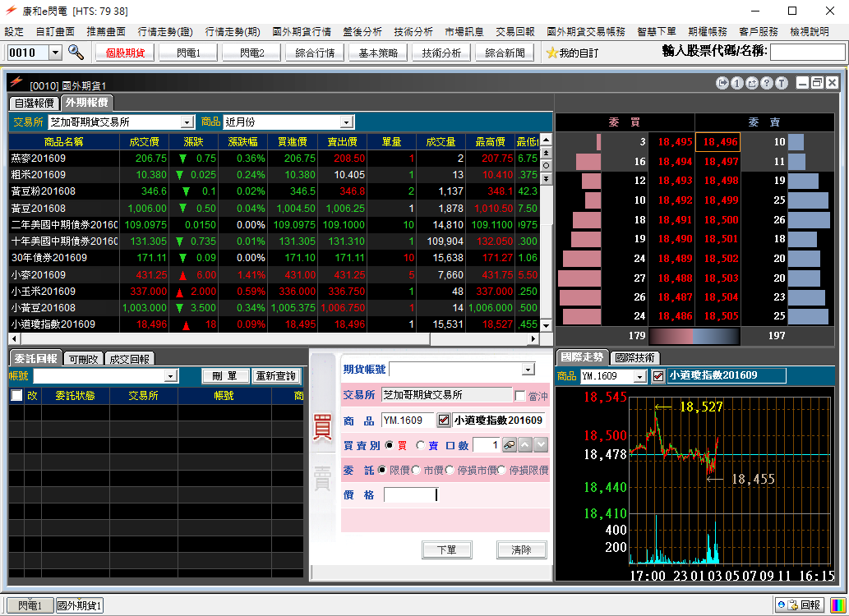849x616 pixels.
Task: Click the round T icon in panel header
Action: point(782,83)
